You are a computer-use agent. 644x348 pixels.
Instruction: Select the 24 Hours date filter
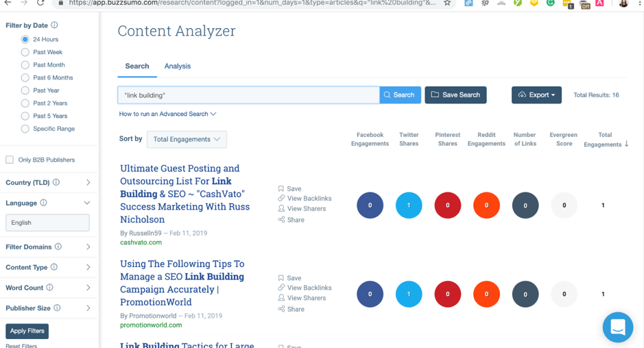pyautogui.click(x=25, y=40)
